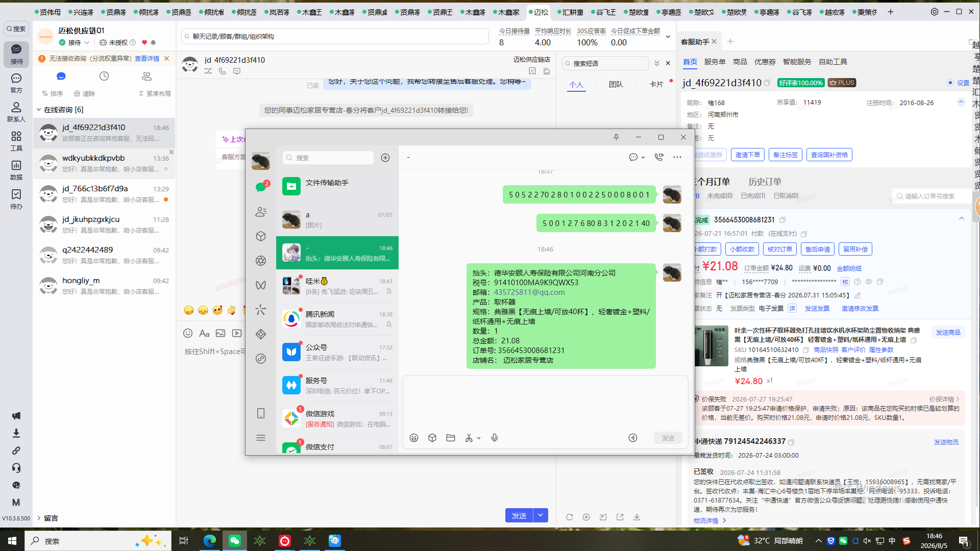Switch to the 智能服务 tab
Screen dimensions: 980x551
point(797,62)
